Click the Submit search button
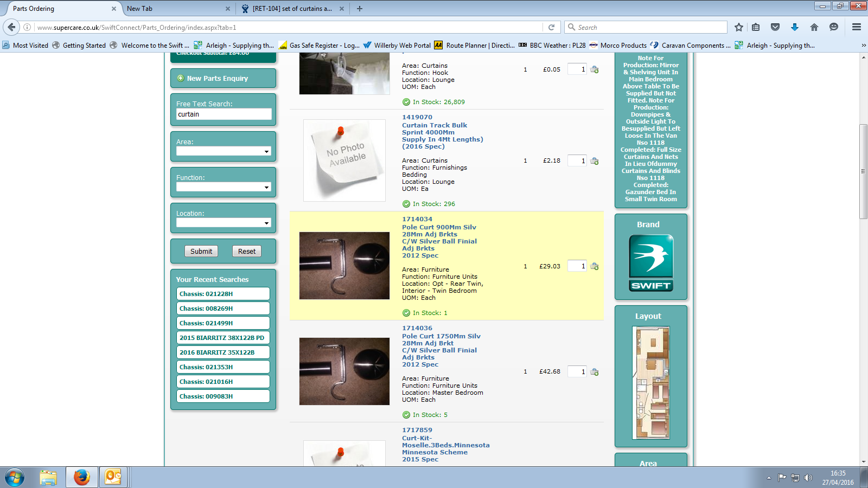The width and height of the screenshot is (868, 488). pyautogui.click(x=201, y=252)
